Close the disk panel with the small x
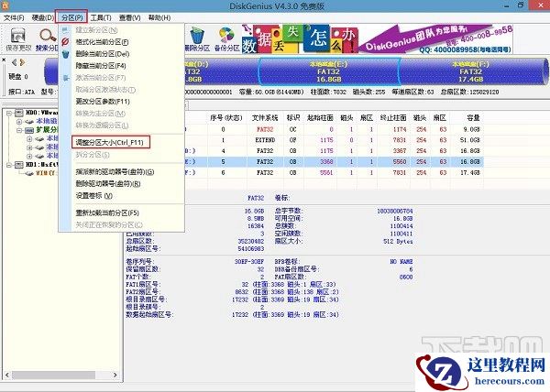 click(4, 60)
